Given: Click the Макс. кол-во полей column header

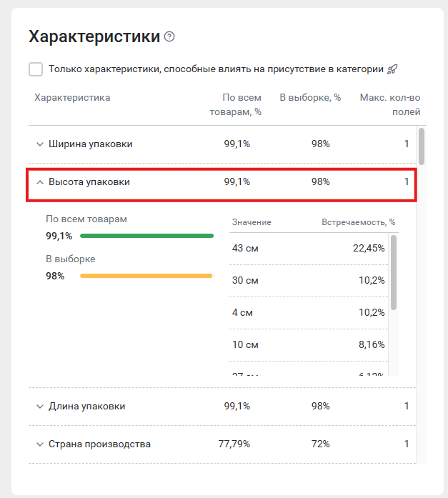Looking at the screenshot, I should pos(390,104).
